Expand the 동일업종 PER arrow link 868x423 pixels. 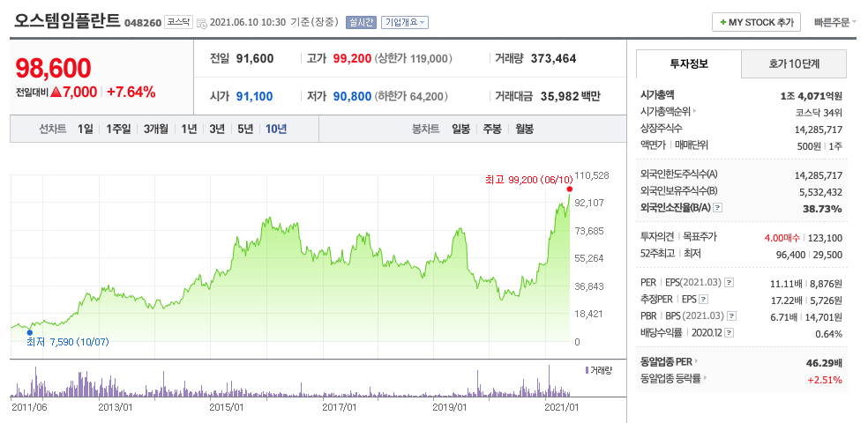pos(696,361)
